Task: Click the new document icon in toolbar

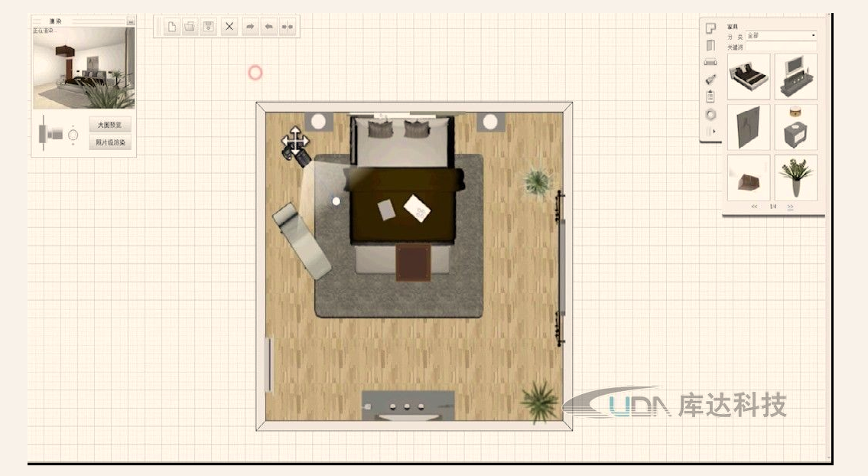Action: [172, 27]
